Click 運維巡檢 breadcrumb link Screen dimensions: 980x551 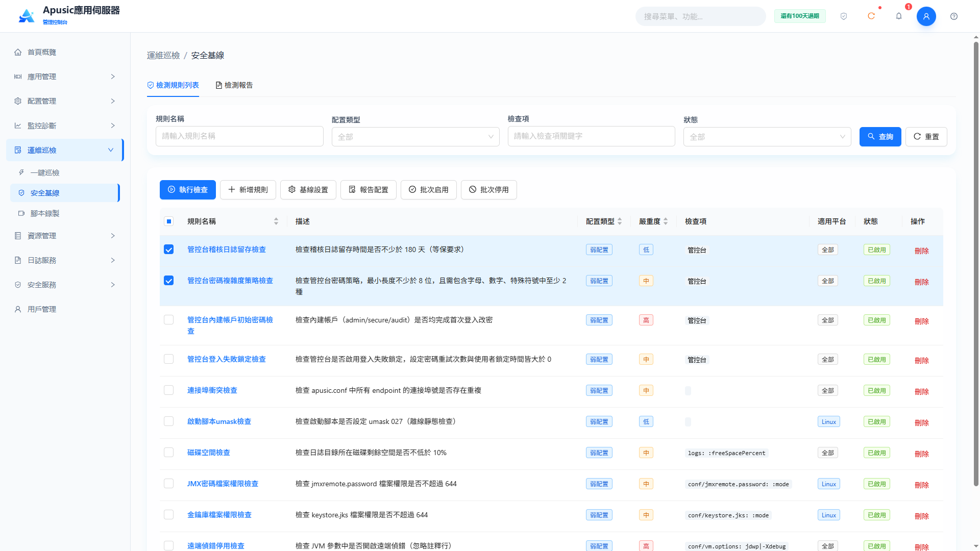[x=163, y=56]
